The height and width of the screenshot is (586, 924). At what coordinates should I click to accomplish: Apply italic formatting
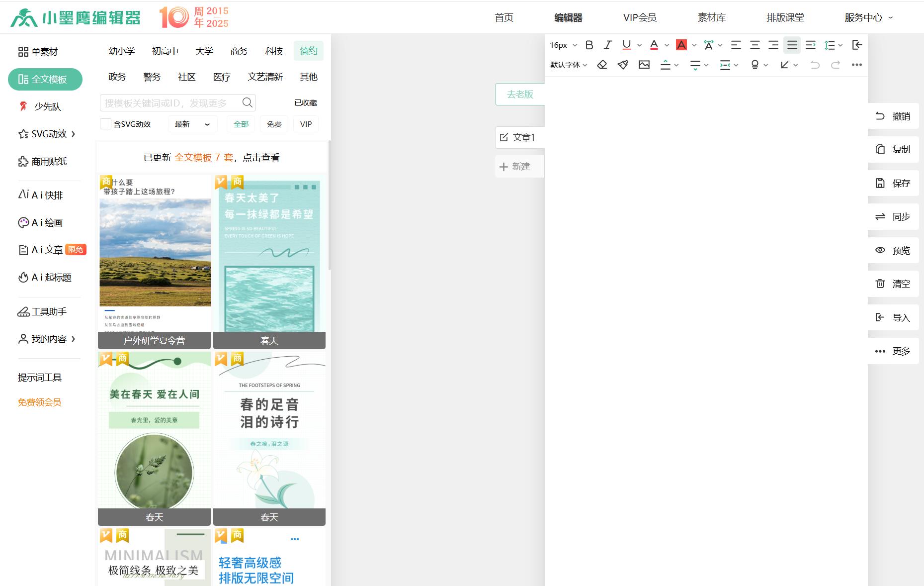click(x=607, y=45)
